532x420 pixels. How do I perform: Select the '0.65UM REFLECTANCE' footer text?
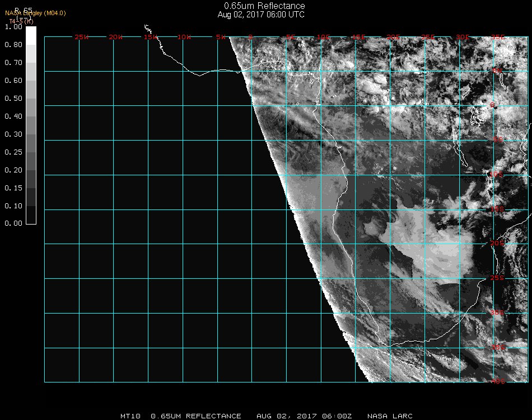coord(196,416)
